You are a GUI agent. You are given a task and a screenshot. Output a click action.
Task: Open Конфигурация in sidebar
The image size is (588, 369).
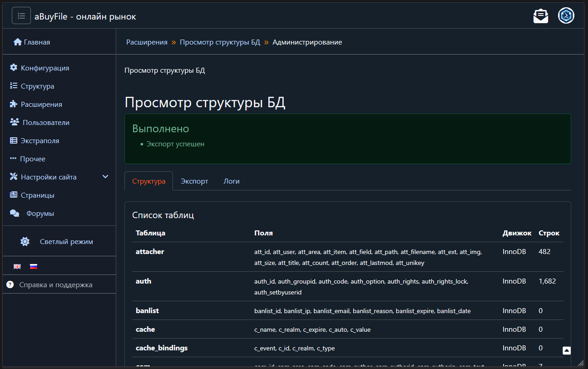pos(45,68)
